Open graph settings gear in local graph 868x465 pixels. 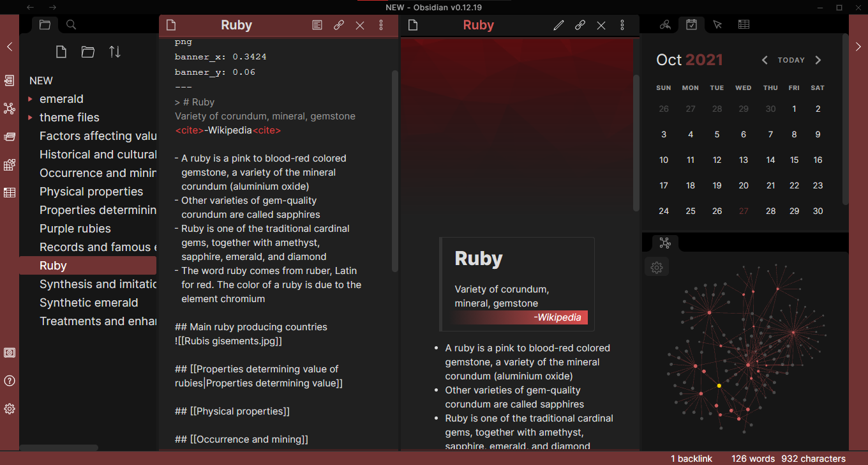657,268
